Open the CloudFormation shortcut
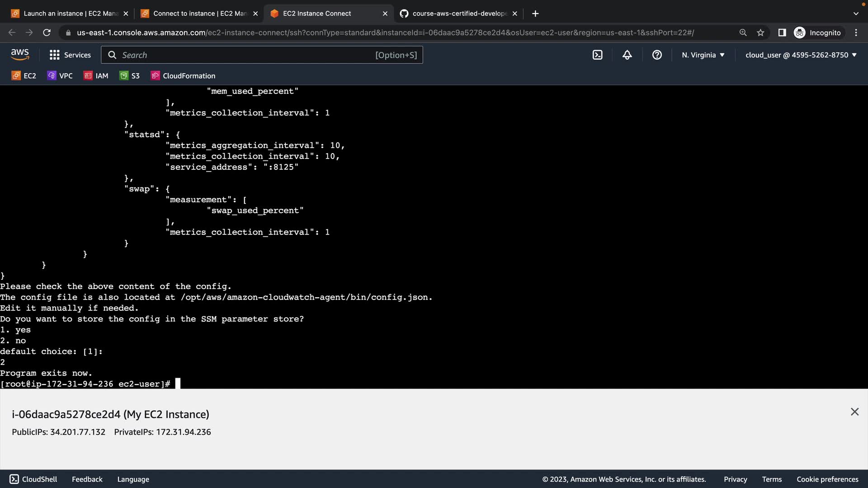 pyautogui.click(x=183, y=76)
